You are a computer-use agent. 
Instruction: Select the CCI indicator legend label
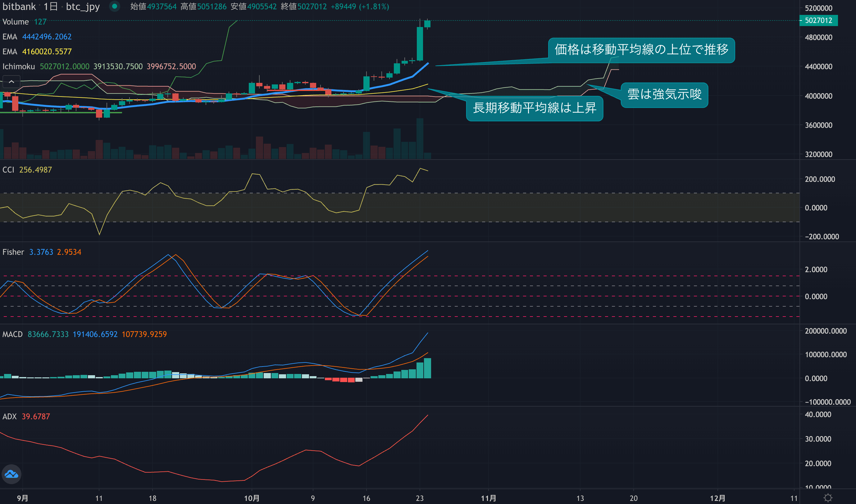8,170
